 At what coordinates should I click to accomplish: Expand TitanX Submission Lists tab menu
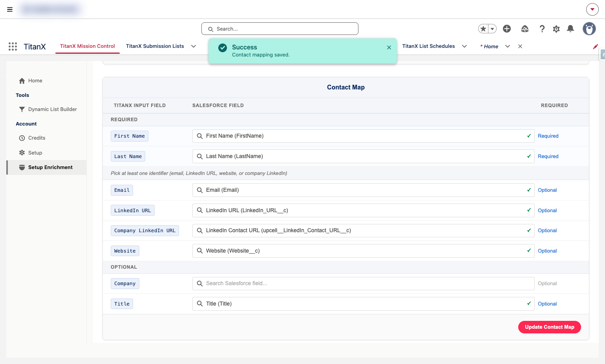pos(194,46)
